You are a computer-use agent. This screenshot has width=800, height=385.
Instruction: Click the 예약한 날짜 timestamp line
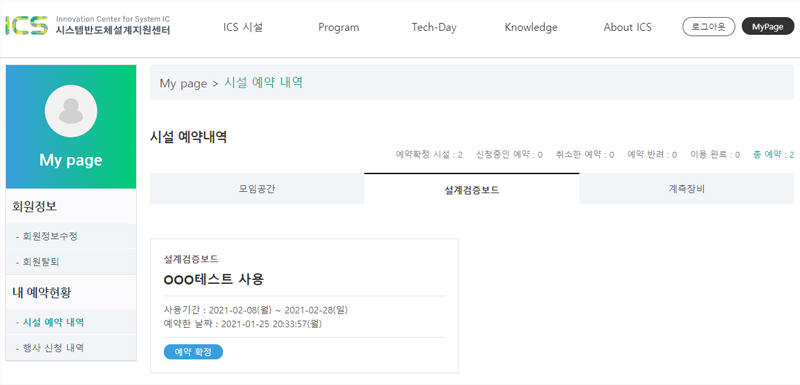(x=243, y=323)
